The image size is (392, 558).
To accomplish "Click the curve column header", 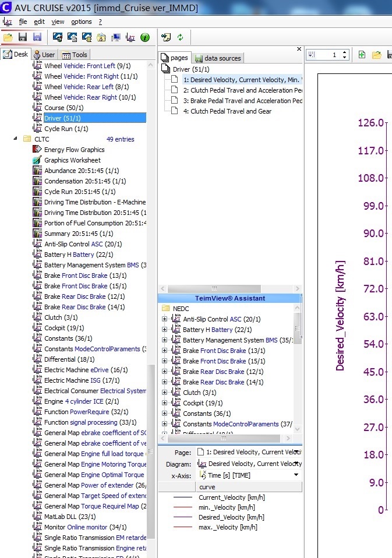I will (249, 486).
